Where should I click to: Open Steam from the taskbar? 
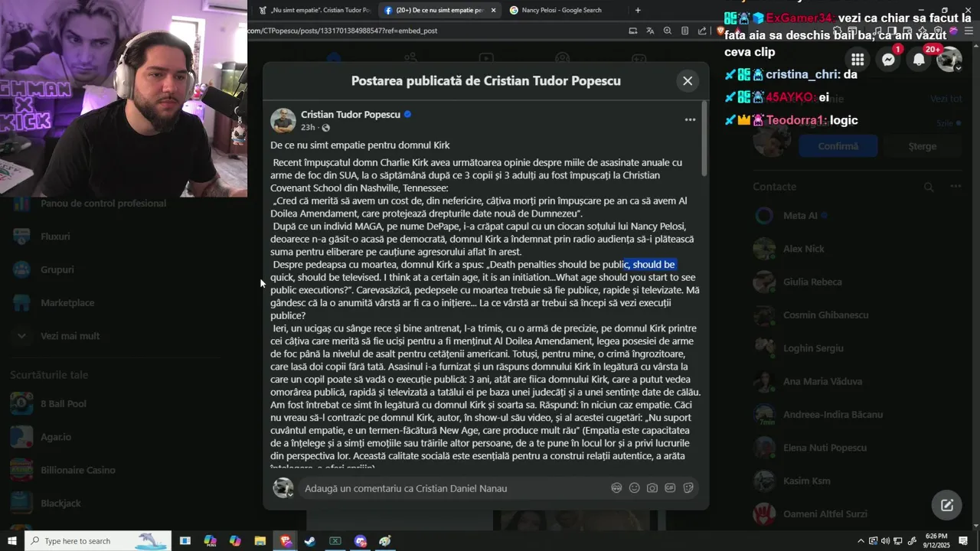[310, 541]
